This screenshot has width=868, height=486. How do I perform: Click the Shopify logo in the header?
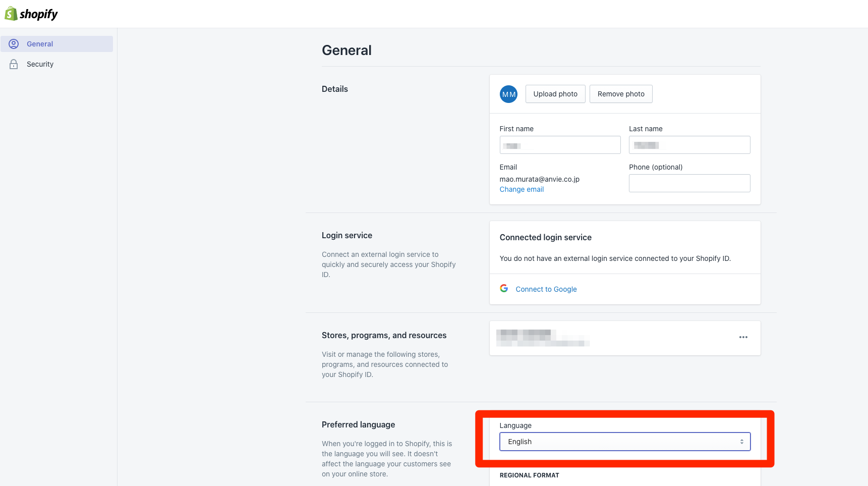[31, 14]
